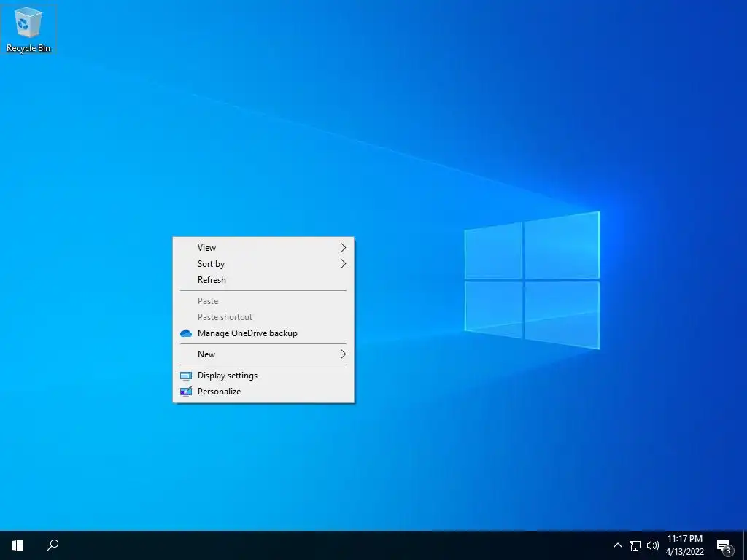Choose Display settings menu entry
The image size is (747, 560).
pyautogui.click(x=263, y=376)
